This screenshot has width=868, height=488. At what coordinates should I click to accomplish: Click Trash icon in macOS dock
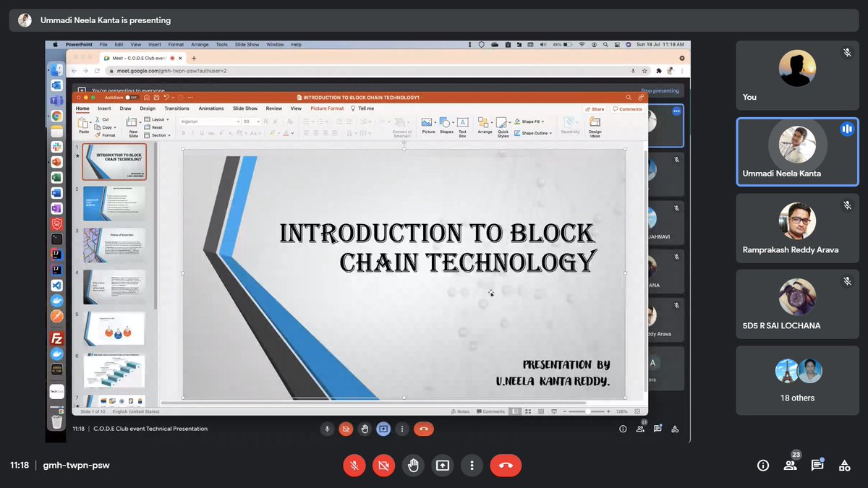tap(56, 421)
